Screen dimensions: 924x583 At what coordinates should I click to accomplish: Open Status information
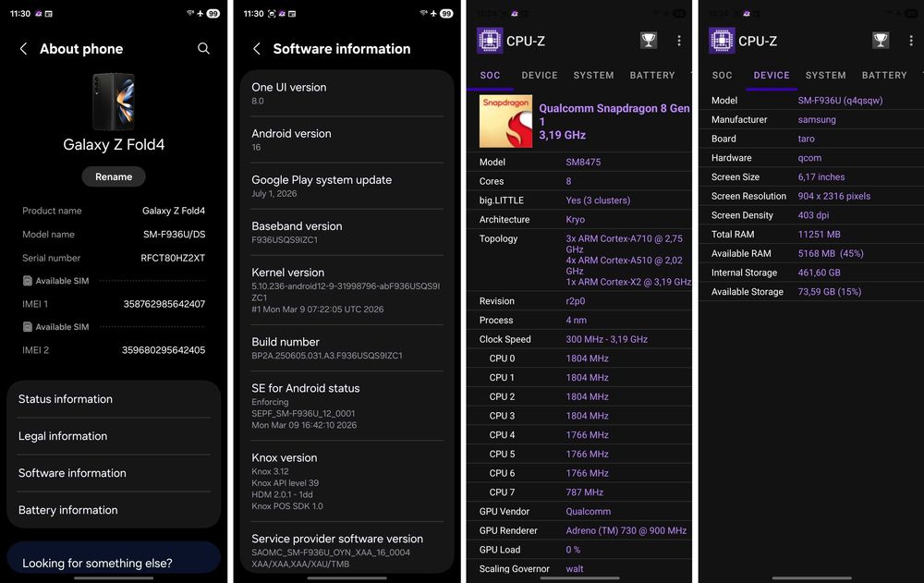(x=114, y=399)
